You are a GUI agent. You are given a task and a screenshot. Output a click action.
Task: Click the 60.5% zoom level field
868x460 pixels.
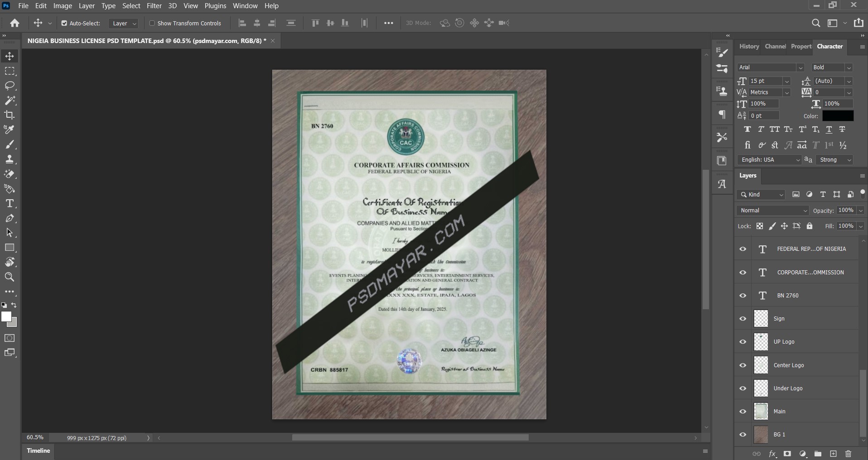coord(35,438)
